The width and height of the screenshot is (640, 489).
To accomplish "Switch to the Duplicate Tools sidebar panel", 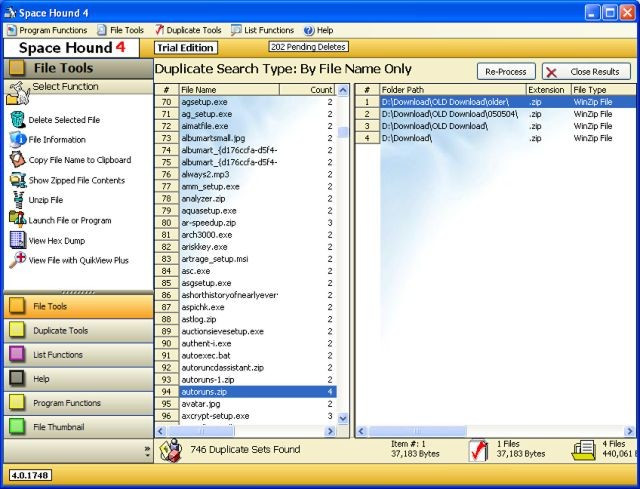I will coord(78,330).
